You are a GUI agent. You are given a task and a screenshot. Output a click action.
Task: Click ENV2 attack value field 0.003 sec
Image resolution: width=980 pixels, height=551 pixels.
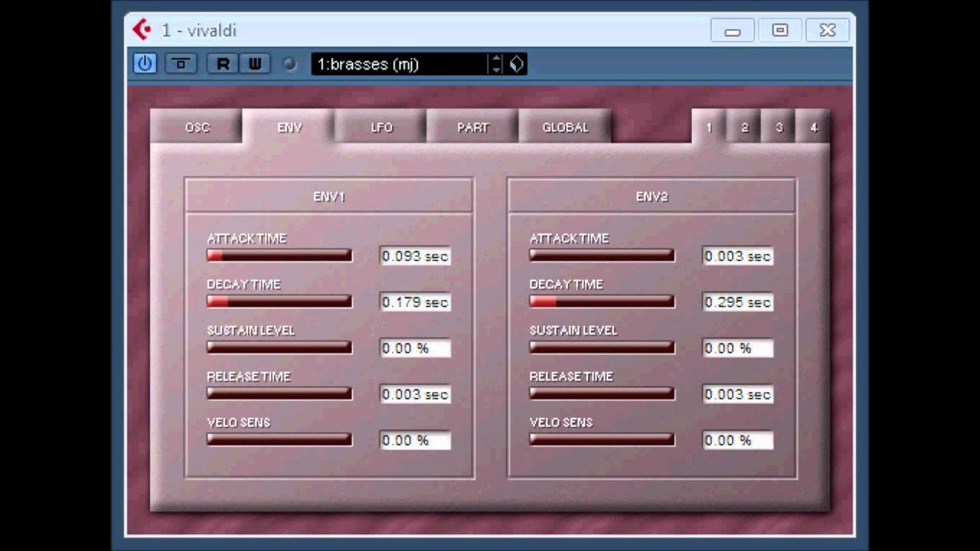click(738, 256)
